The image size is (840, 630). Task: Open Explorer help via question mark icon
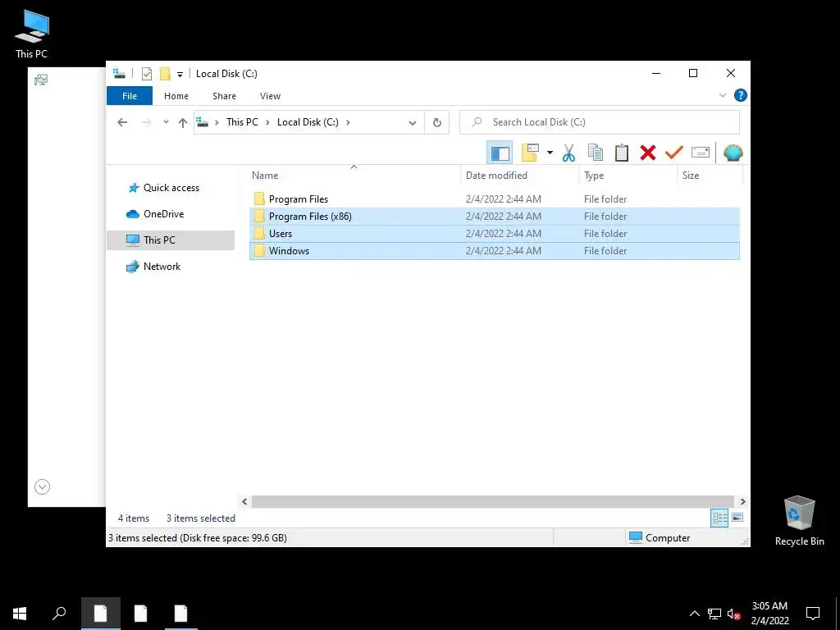click(741, 95)
